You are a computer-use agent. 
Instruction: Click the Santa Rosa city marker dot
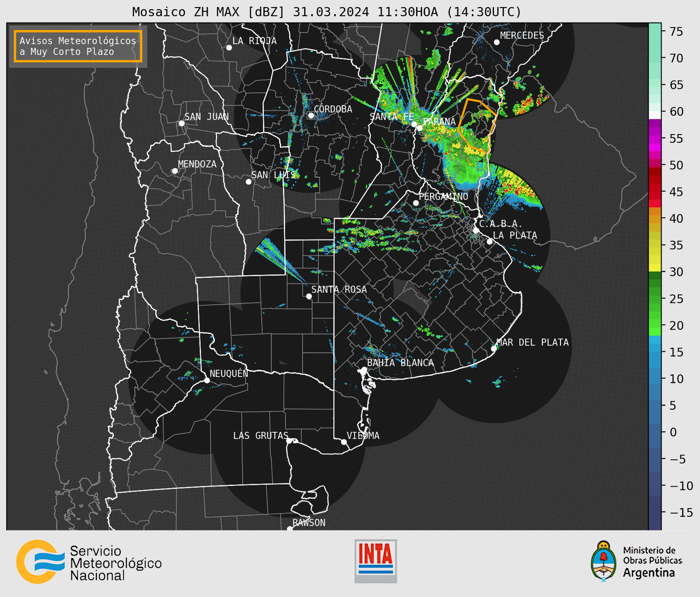tap(309, 296)
